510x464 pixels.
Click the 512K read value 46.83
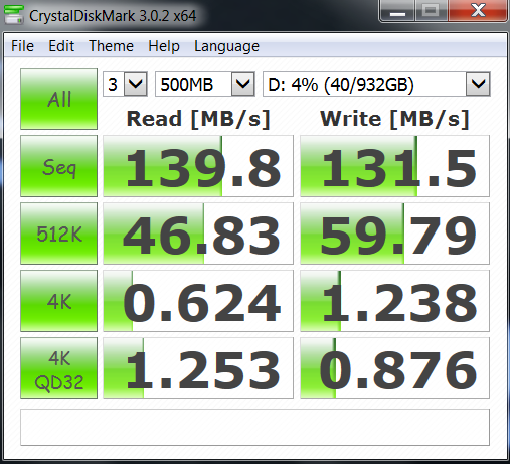click(x=198, y=233)
